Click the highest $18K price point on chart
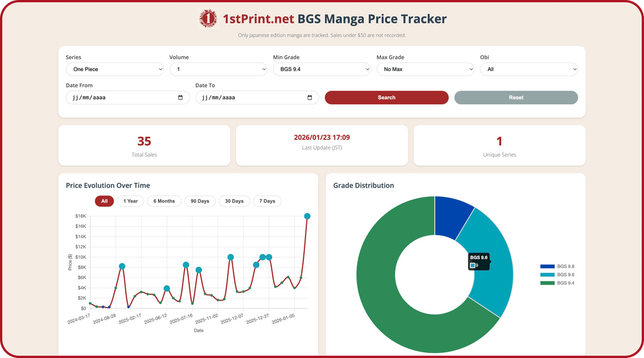This screenshot has width=644, height=358. coord(307,216)
